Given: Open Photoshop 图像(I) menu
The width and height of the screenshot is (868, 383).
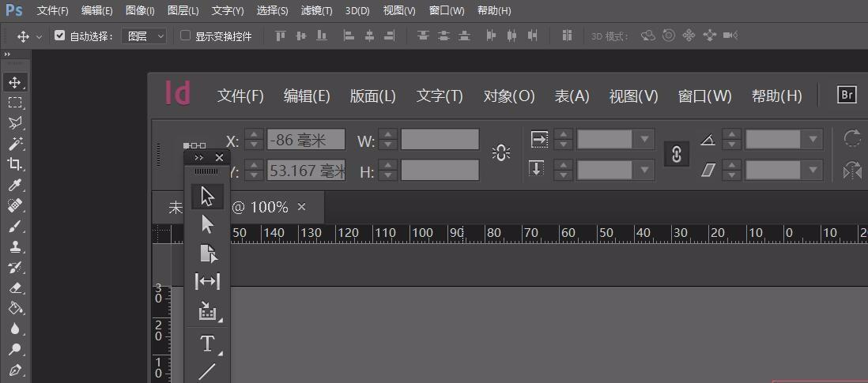Looking at the screenshot, I should 140,10.
